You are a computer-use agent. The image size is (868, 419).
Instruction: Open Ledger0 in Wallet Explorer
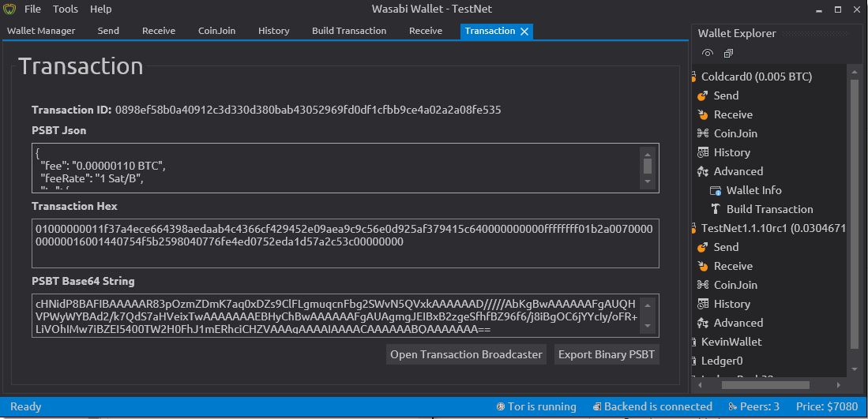(x=722, y=361)
